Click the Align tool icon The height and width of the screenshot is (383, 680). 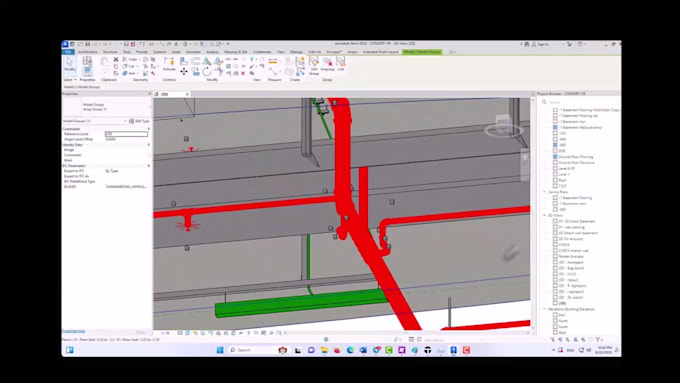184,61
